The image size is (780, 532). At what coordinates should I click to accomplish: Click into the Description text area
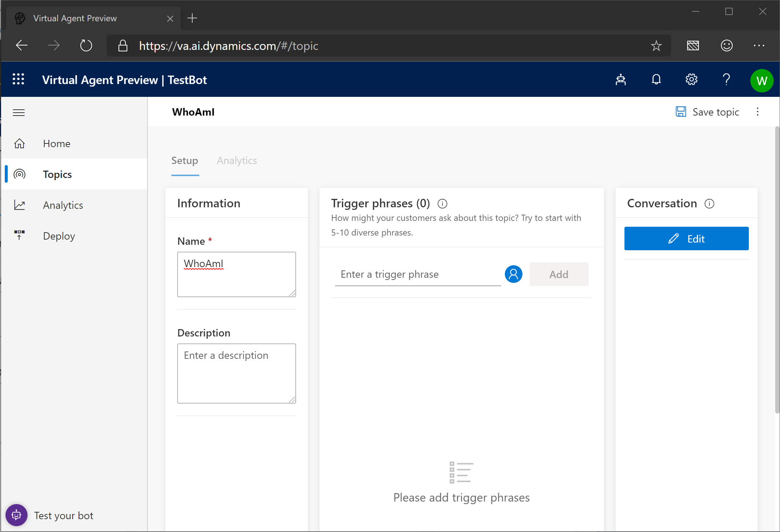pyautogui.click(x=236, y=373)
